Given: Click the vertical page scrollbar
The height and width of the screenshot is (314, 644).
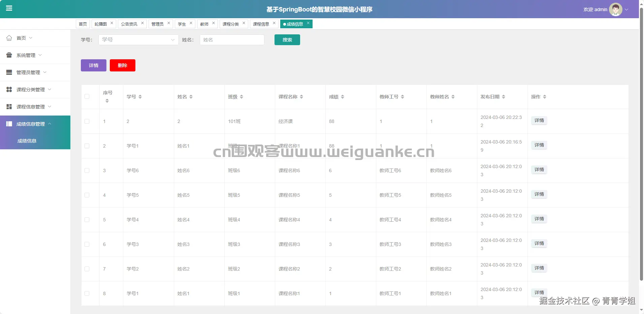Looking at the screenshot, I should pyautogui.click(x=641, y=145).
